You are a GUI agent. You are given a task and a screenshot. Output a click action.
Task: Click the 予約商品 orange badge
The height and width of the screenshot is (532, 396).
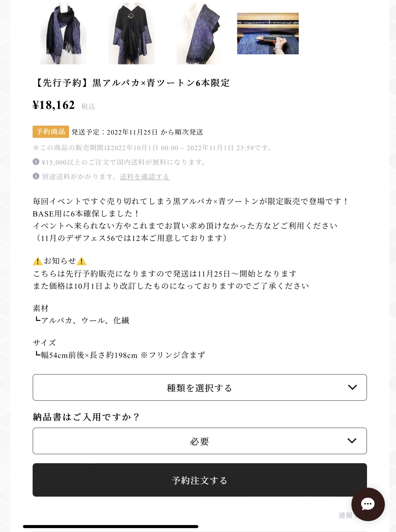[51, 132]
